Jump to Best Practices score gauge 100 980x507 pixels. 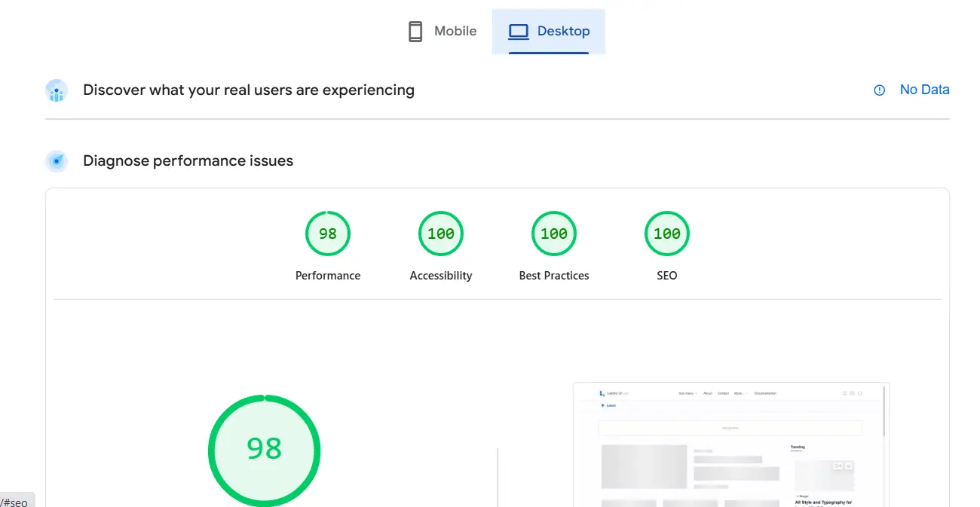554,234
